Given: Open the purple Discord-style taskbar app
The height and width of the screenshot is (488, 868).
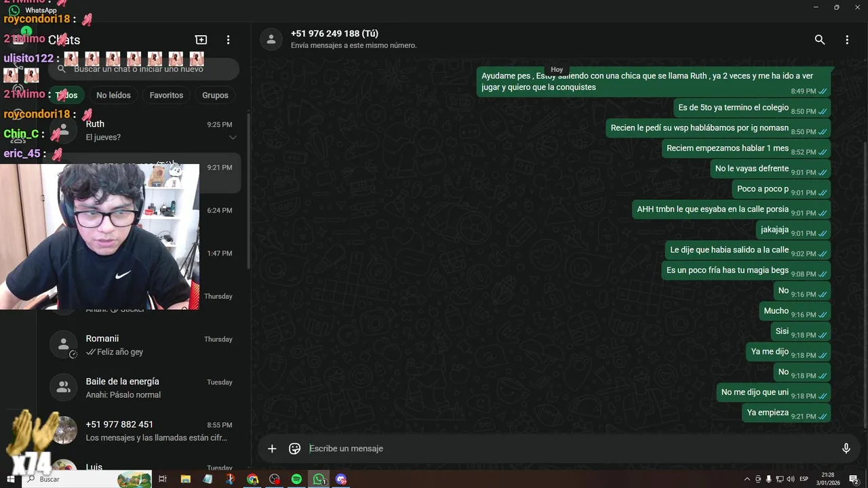Looking at the screenshot, I should (341, 479).
